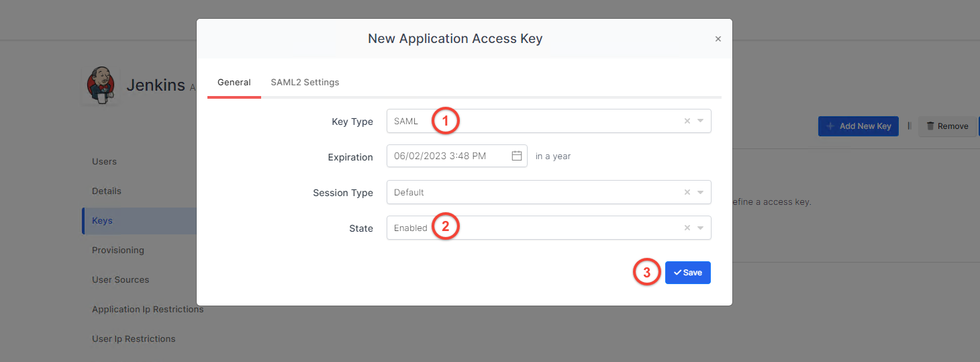The image size is (980, 362).
Task: Close the New Application Access Key dialog
Action: pos(718,39)
